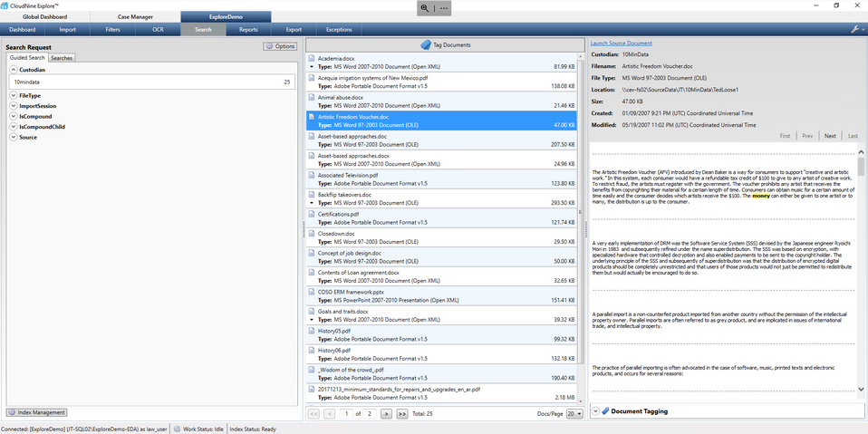868x434 pixels.
Task: Go to the next results page
Action: (x=386, y=413)
